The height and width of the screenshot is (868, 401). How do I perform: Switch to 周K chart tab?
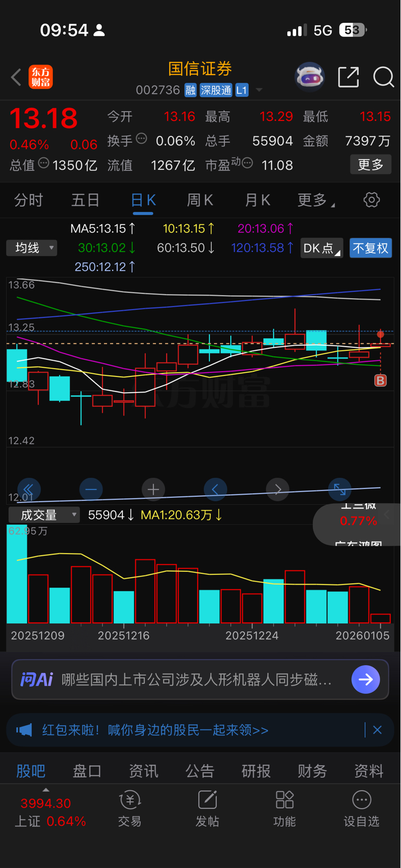(x=200, y=200)
